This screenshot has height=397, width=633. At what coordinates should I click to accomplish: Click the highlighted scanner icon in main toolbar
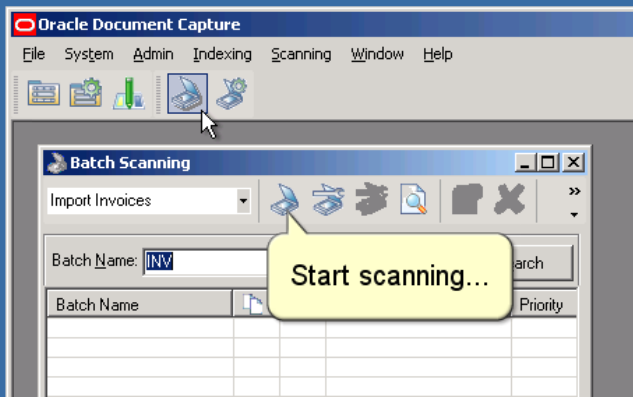[x=187, y=93]
